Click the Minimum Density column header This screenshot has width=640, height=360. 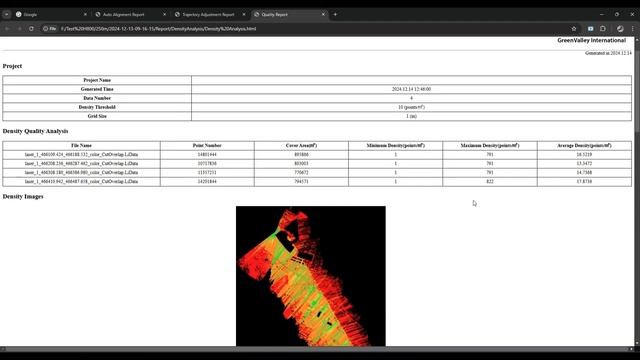(x=396, y=145)
